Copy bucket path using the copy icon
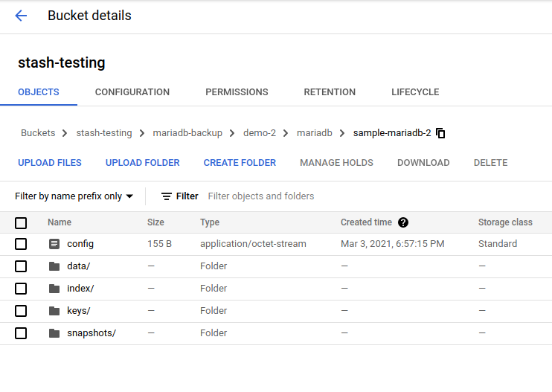 pyautogui.click(x=441, y=133)
